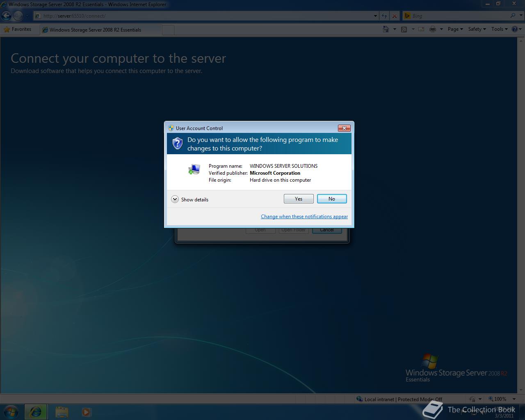Click the red Stop icon
The image size is (525, 420).
coord(395,16)
